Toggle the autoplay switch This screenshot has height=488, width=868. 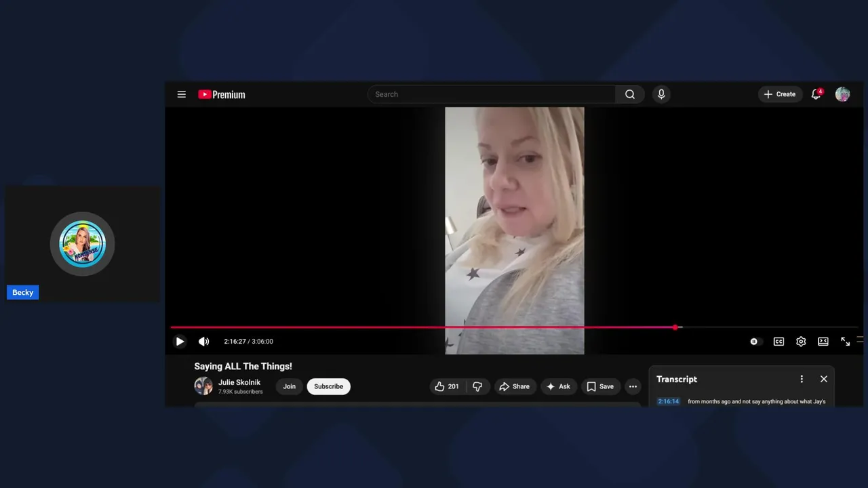(754, 342)
